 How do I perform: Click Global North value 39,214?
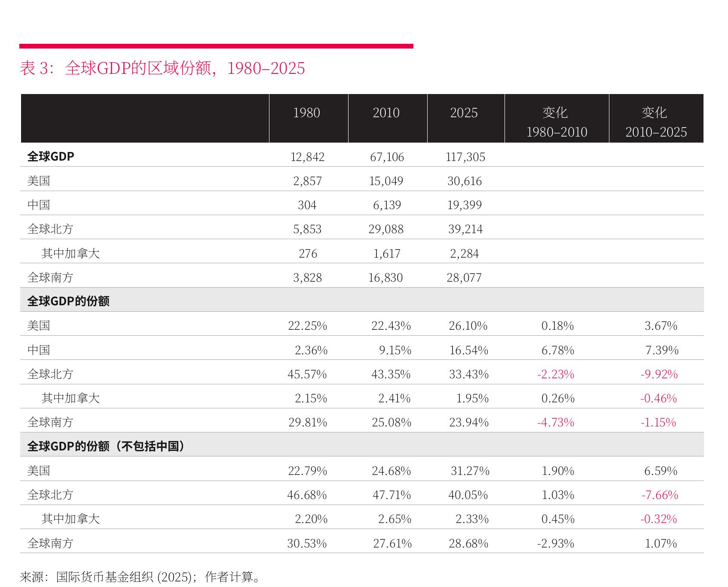coord(465,229)
